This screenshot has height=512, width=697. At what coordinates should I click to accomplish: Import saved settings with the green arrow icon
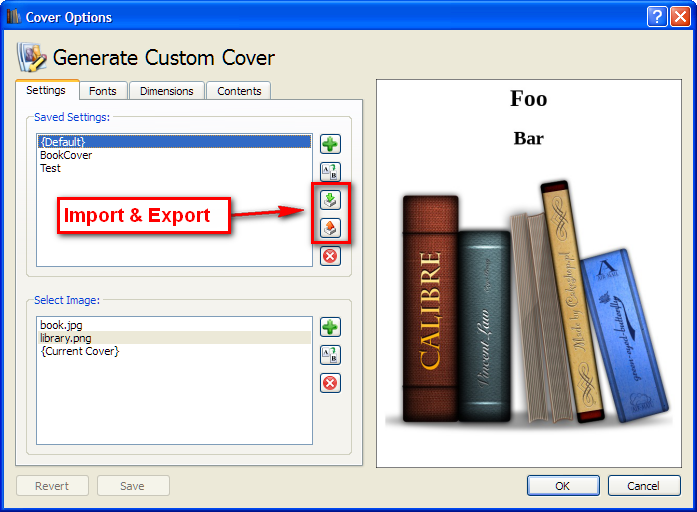click(330, 200)
